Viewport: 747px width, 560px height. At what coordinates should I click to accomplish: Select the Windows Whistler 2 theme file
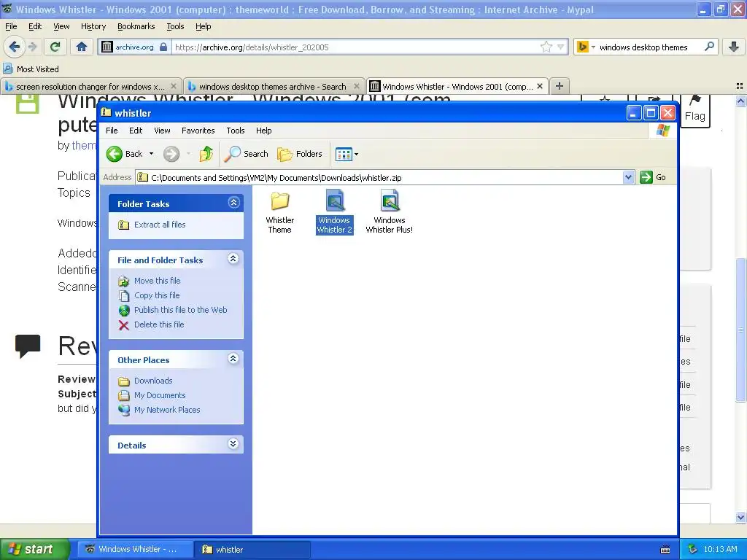click(334, 212)
